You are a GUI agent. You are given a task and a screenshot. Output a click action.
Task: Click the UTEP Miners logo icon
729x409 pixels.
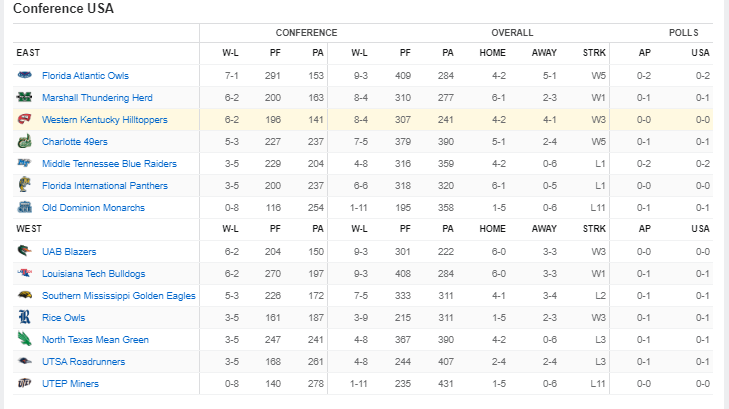[25, 383]
